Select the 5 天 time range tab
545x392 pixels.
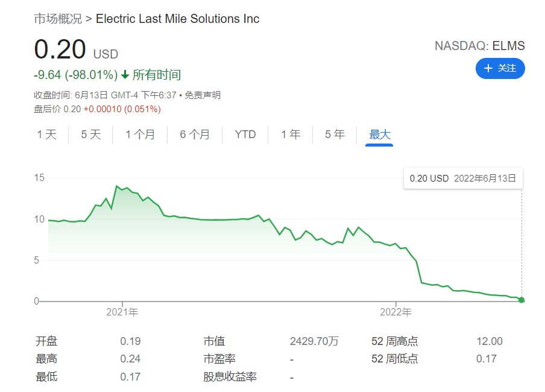coord(91,134)
